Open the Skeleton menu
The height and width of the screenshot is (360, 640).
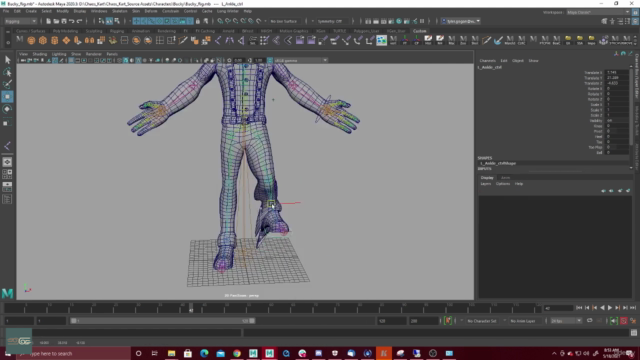tap(120, 11)
